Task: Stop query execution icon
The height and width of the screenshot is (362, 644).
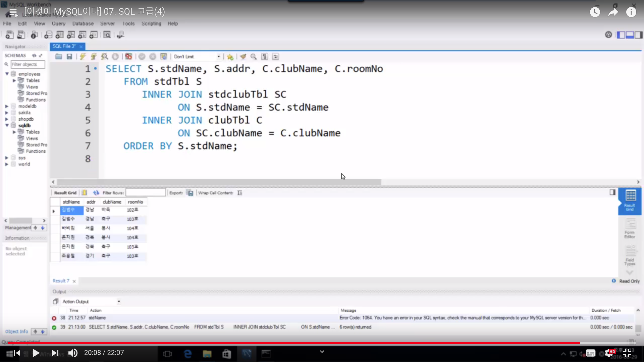Action: click(115, 57)
